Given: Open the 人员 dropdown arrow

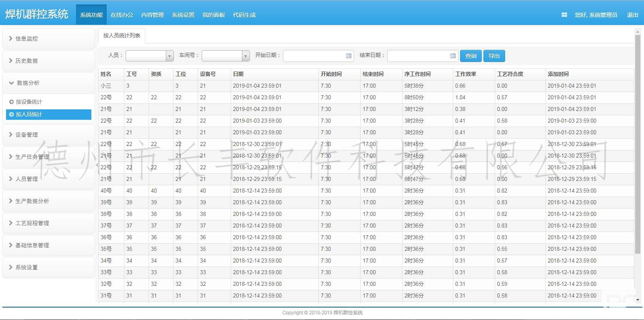Looking at the screenshot, I should click(x=169, y=56).
